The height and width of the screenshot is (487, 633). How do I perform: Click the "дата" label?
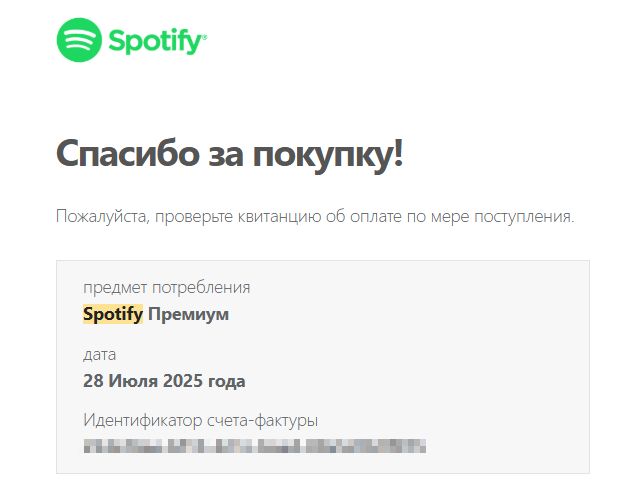tap(99, 354)
